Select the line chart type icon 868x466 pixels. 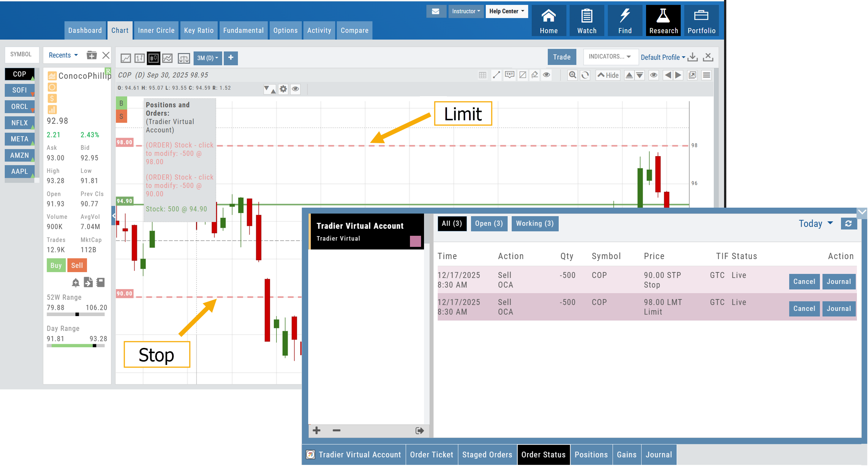click(126, 58)
